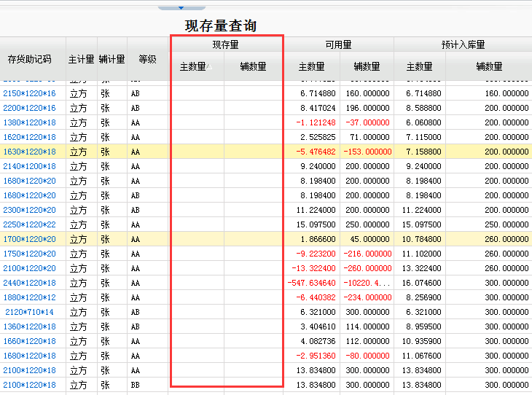Select the negative value -547.634640 cell
Screen dimensions: 532x395
pyautogui.click(x=311, y=283)
